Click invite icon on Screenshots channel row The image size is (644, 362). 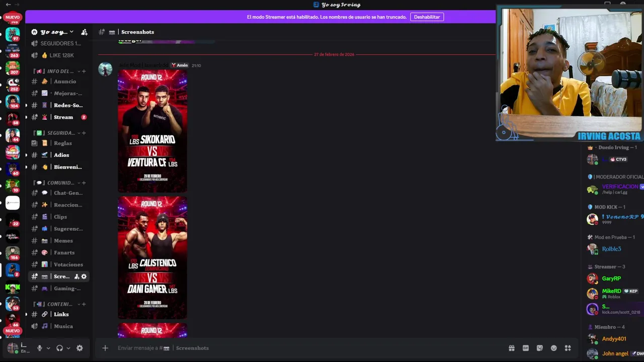pyautogui.click(x=77, y=277)
